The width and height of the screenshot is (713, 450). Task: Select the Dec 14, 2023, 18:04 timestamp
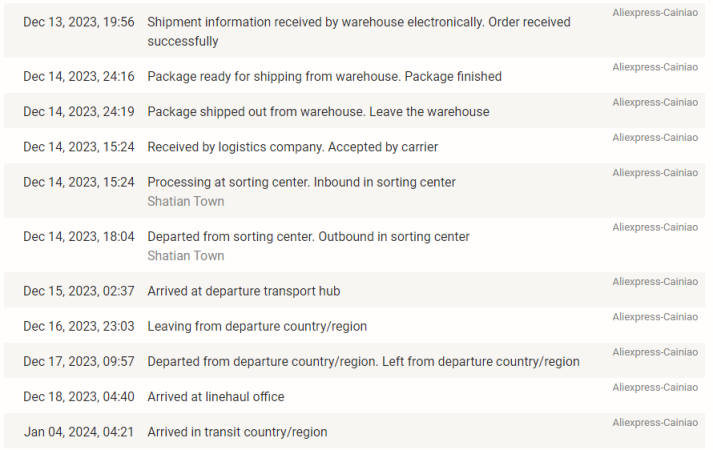click(x=79, y=237)
